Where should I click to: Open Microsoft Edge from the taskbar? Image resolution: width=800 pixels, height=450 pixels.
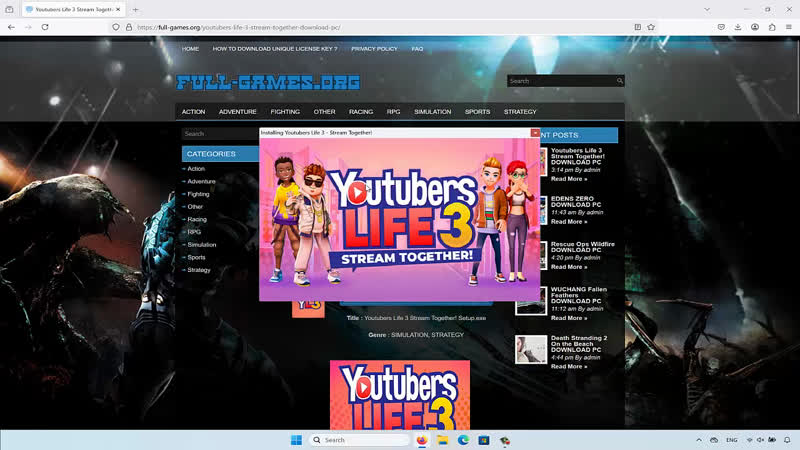pyautogui.click(x=463, y=440)
